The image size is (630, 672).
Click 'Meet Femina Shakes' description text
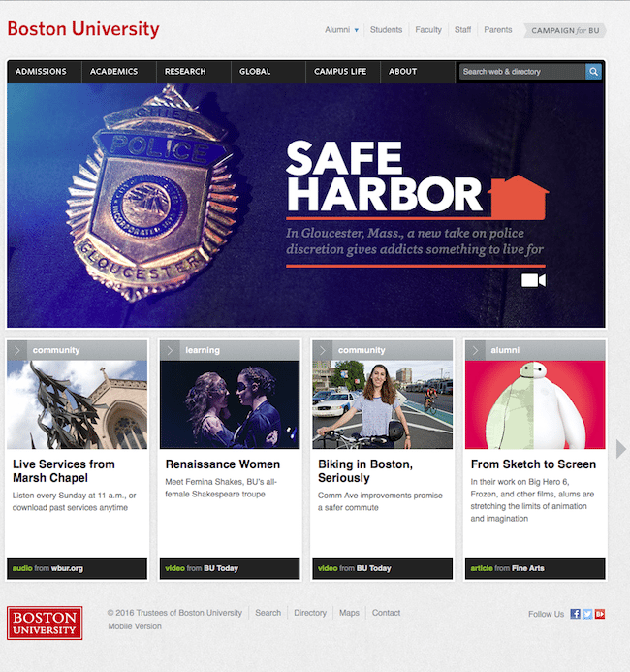click(221, 488)
